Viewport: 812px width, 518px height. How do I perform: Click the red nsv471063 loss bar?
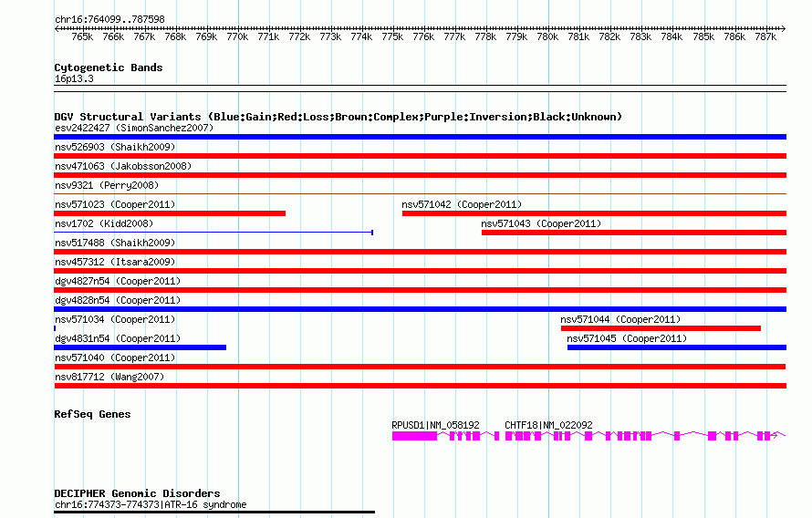(420, 175)
